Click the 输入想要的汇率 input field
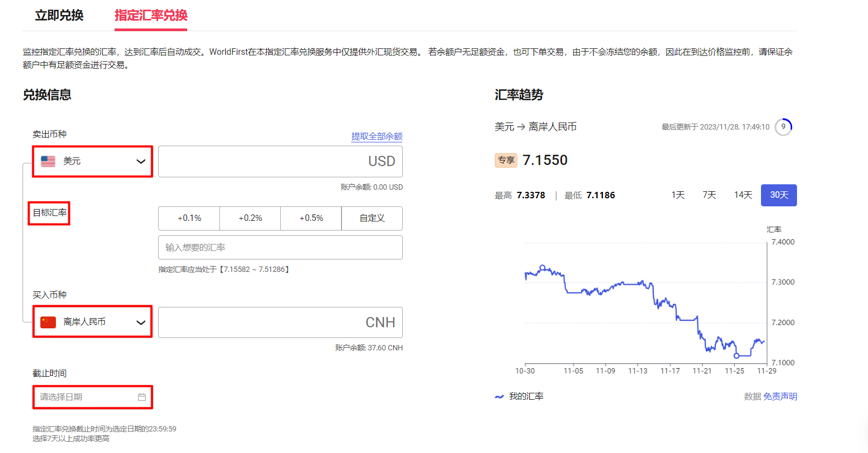Screen dimensions: 868x453 click(x=280, y=248)
